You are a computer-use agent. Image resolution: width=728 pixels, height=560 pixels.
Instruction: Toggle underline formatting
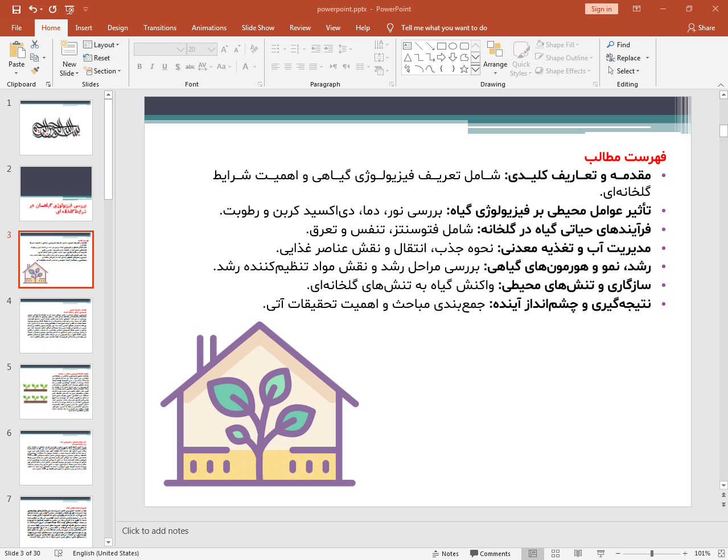pyautogui.click(x=164, y=67)
